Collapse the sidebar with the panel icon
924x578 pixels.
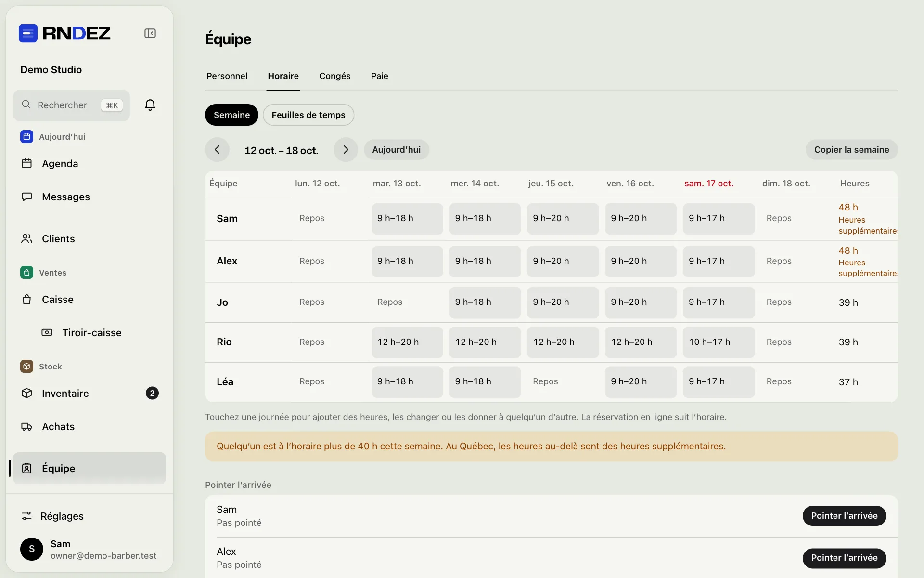[150, 33]
